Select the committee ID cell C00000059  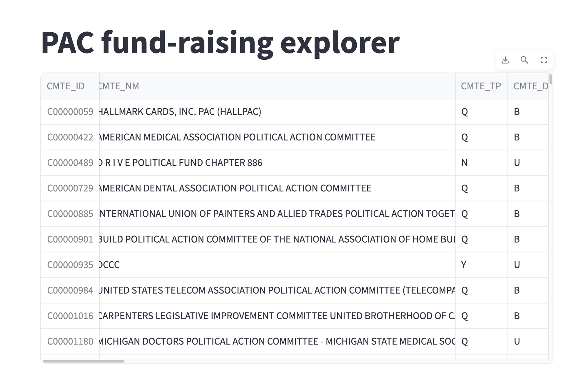(x=70, y=112)
